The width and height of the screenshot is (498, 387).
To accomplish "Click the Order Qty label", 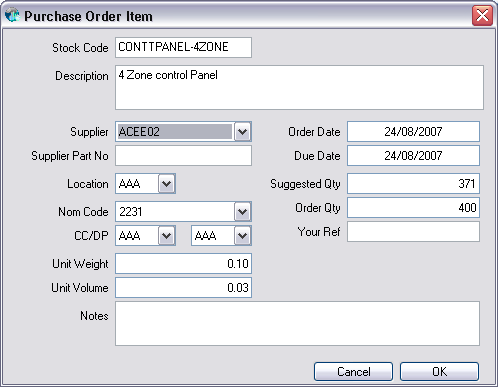I will tap(318, 208).
